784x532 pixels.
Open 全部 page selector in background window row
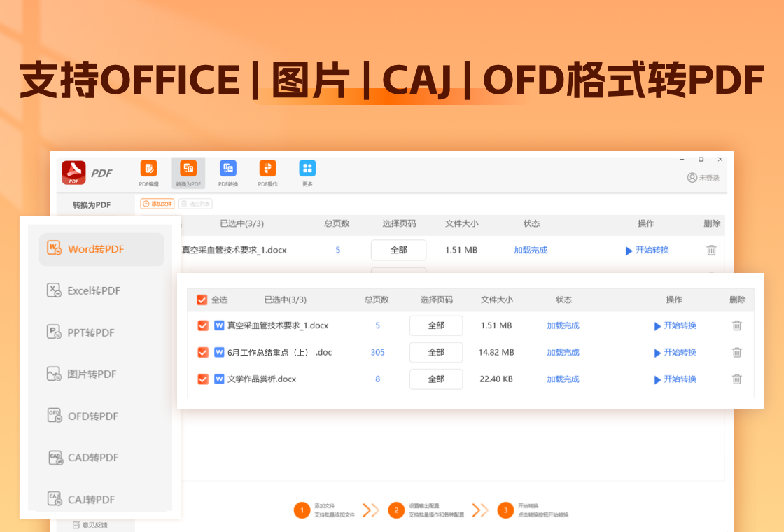(x=398, y=250)
